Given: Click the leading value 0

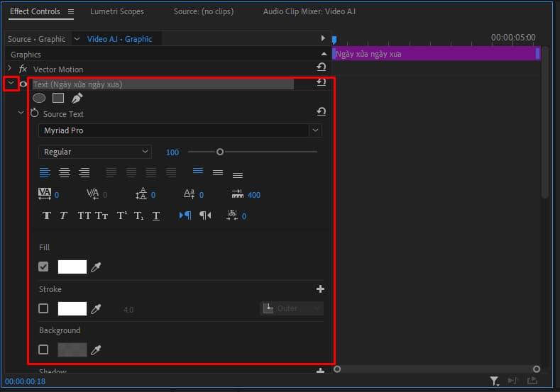Looking at the screenshot, I should pos(153,195).
